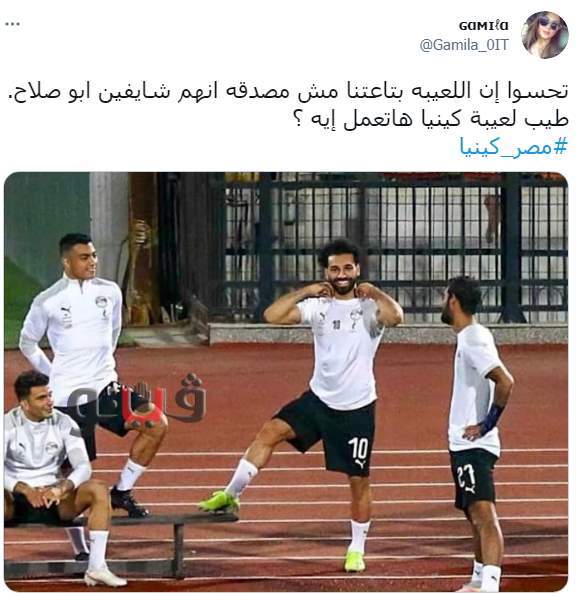
Task: Open the @Gamila_0IT handle link
Action: [x=464, y=45]
